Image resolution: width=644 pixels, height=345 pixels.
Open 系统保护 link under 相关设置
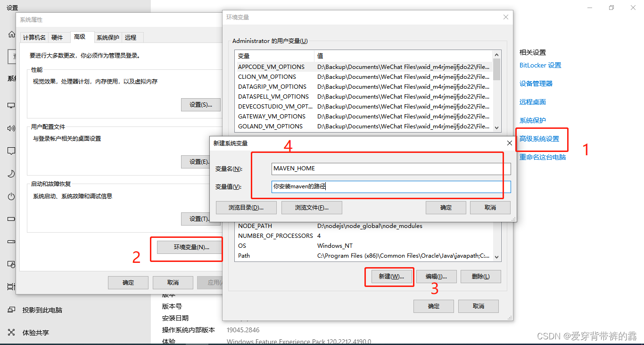point(533,120)
